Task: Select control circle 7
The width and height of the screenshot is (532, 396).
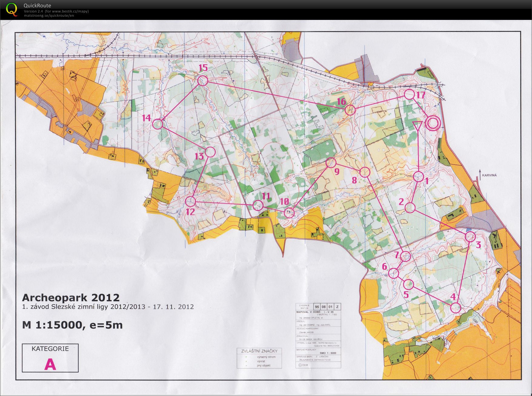Action: [405, 256]
